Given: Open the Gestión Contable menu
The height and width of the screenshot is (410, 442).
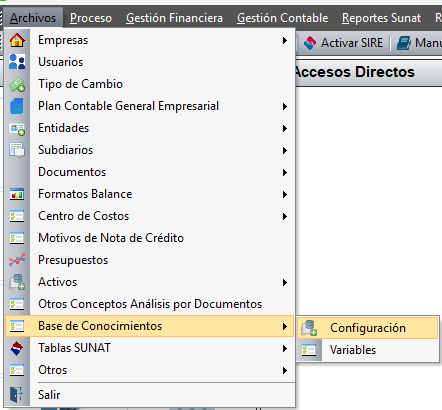Looking at the screenshot, I should click(282, 18).
